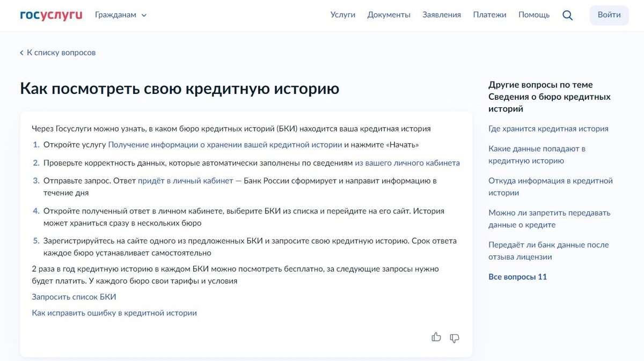This screenshot has height=361, width=644.
Task: Switch to the «Заявления» section
Action: (x=441, y=14)
